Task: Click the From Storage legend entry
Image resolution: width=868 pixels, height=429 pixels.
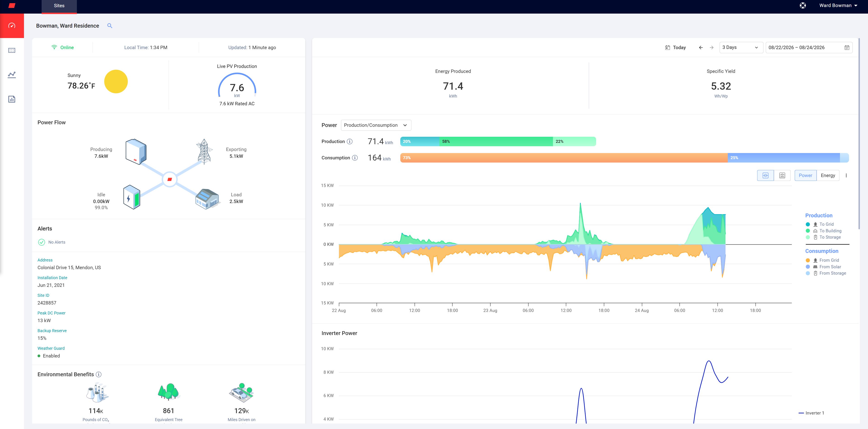Action: tap(826, 273)
